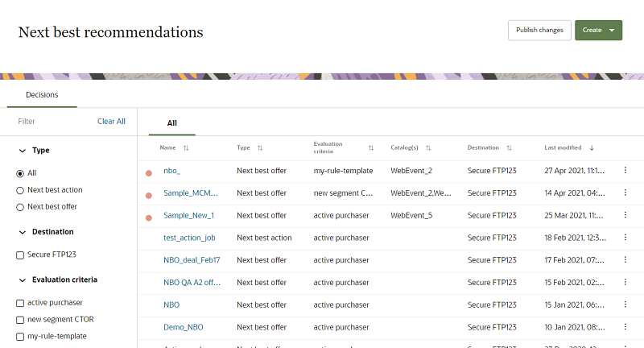Select the Next best action radio
Image resolution: width=644 pixels, height=348 pixels.
click(x=20, y=190)
